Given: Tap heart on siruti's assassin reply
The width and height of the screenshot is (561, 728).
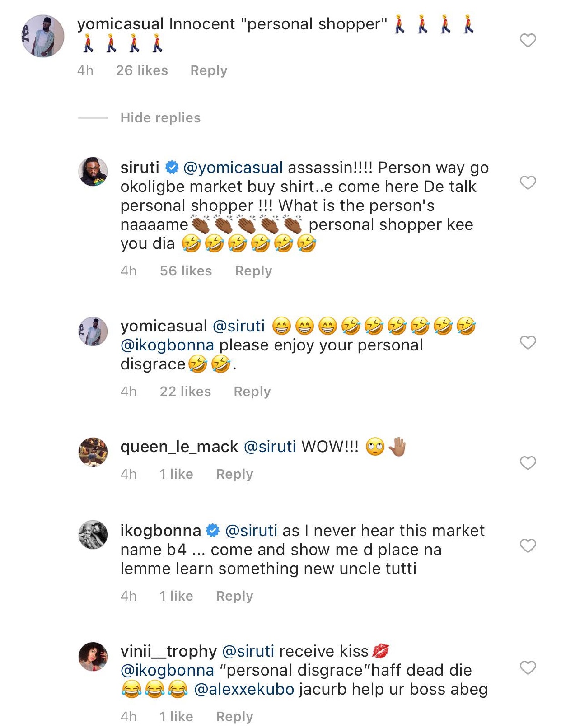Looking at the screenshot, I should 528,182.
